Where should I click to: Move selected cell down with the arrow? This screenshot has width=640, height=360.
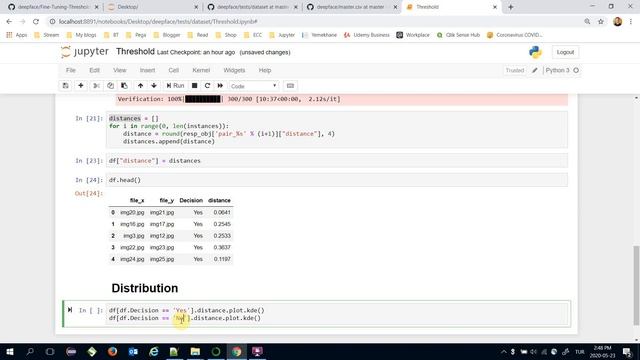(x=154, y=86)
